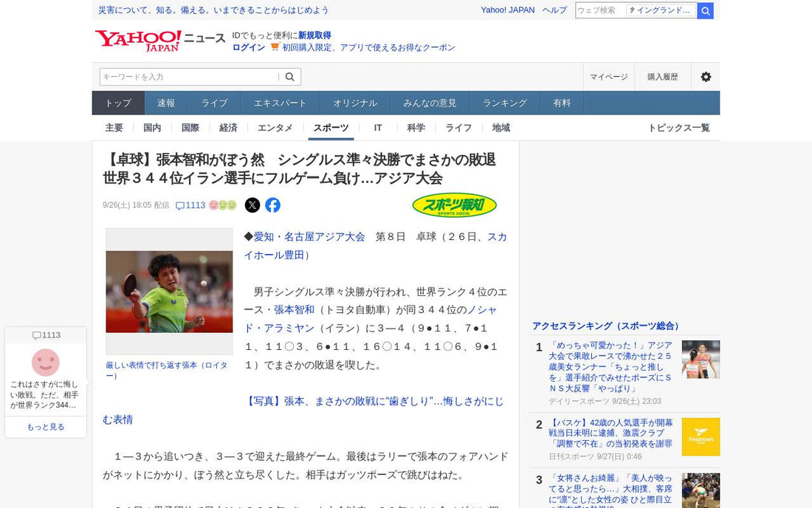
Task: Click the yellow Firearrows thumbnail
Action: click(x=701, y=436)
